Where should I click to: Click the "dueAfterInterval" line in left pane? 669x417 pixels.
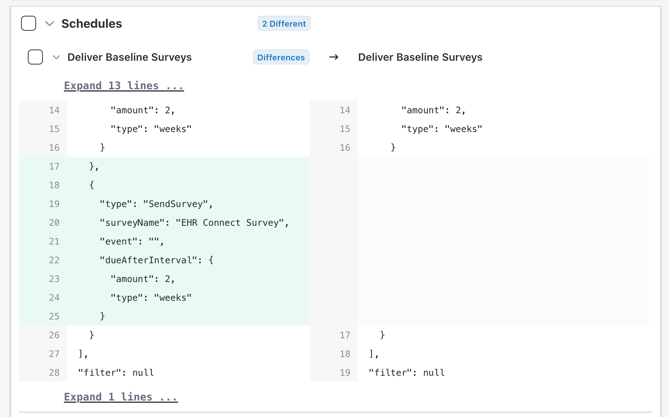(156, 260)
